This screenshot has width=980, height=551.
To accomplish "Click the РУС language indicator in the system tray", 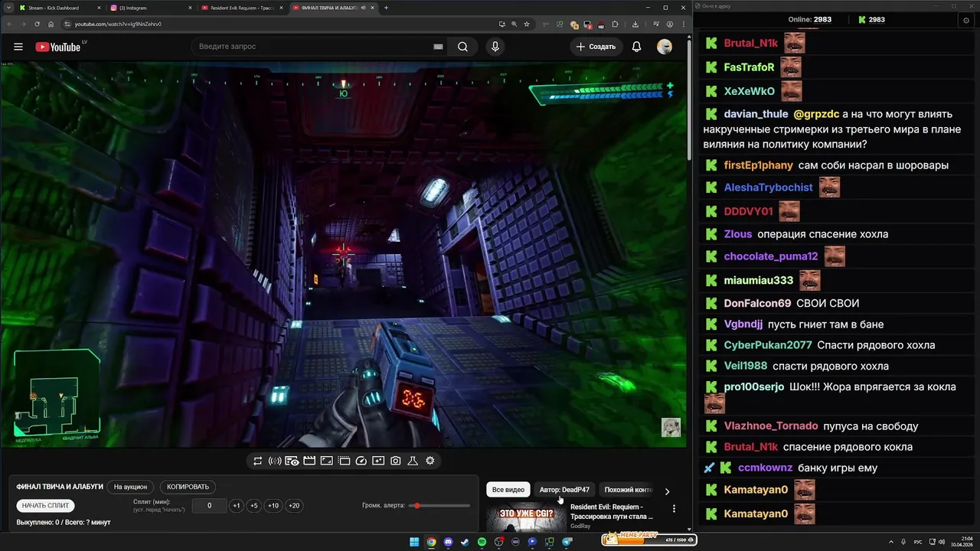I will pyautogui.click(x=918, y=541).
